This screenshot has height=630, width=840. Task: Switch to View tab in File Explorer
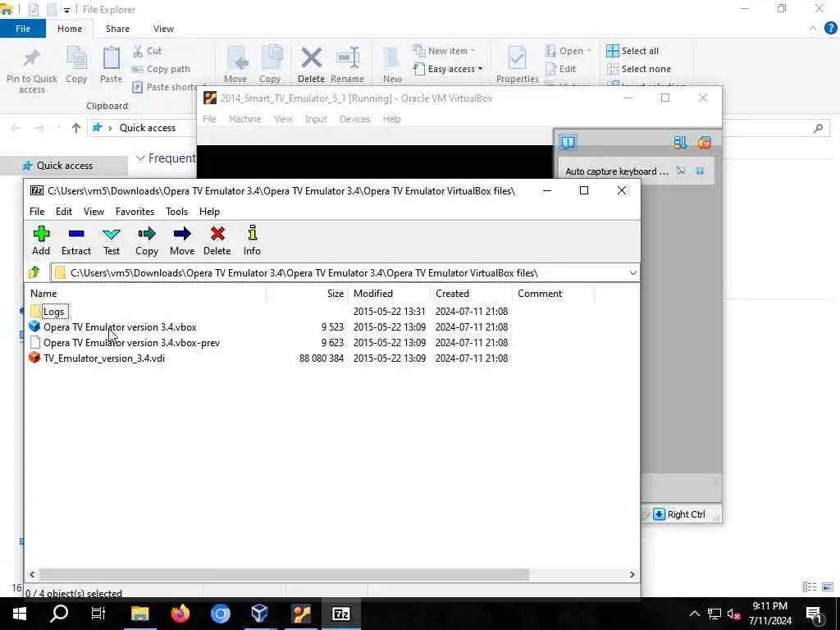(163, 29)
